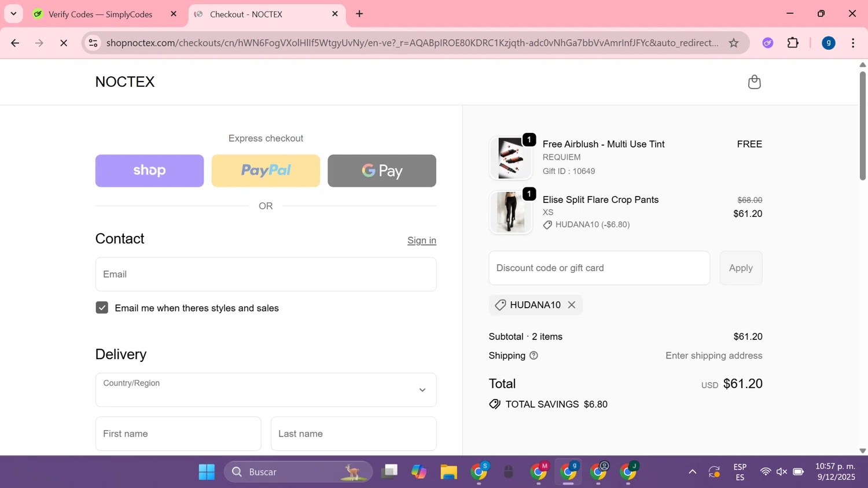
Task: Expand the Country/Region dropdown
Action: point(266,390)
